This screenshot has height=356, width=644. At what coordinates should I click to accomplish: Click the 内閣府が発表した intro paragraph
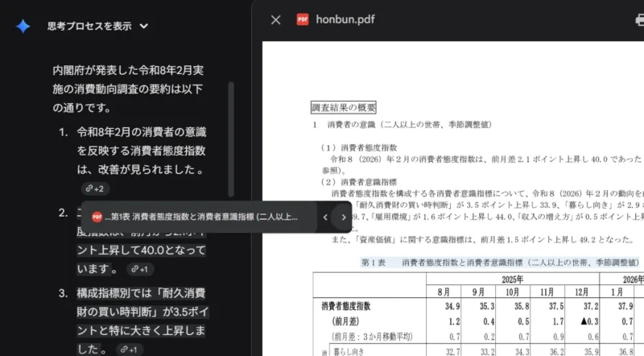point(128,89)
